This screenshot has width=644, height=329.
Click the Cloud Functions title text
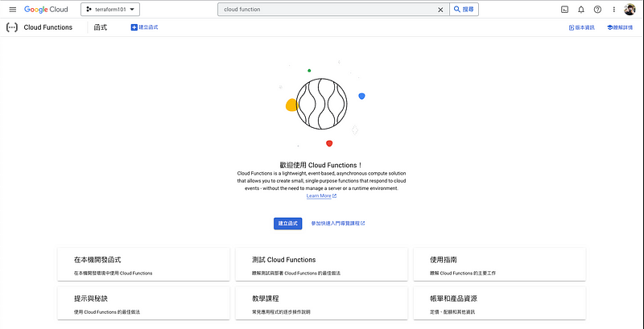48,27
